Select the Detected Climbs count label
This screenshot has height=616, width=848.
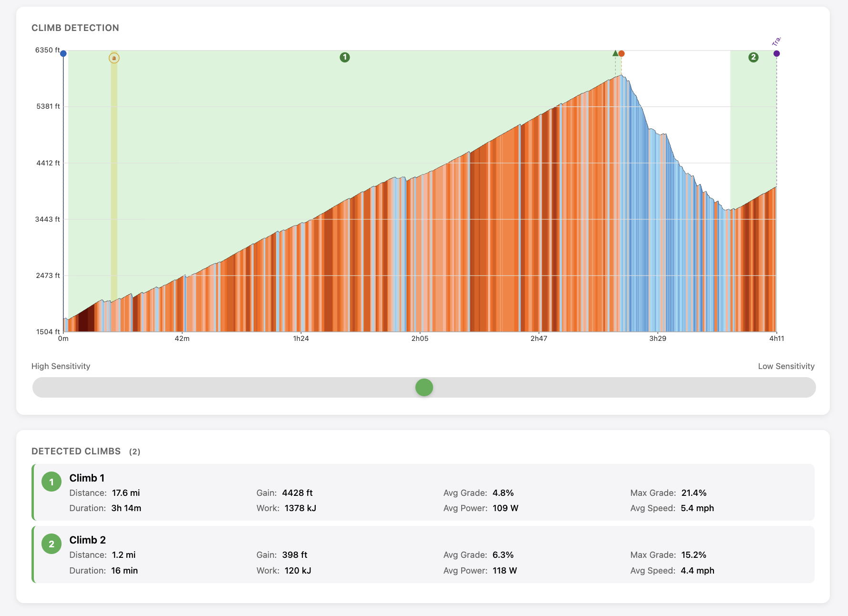pyautogui.click(x=135, y=452)
